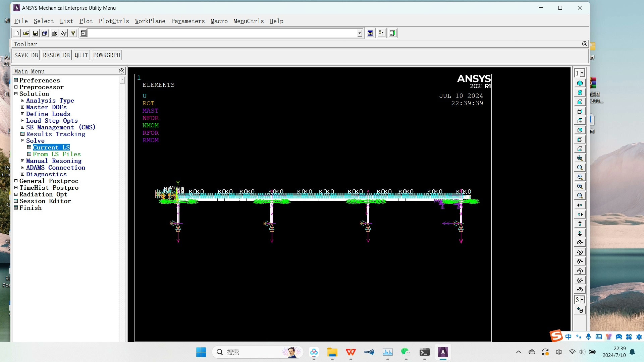Open the PlotCtrls menu
The image size is (644, 362).
point(114,21)
